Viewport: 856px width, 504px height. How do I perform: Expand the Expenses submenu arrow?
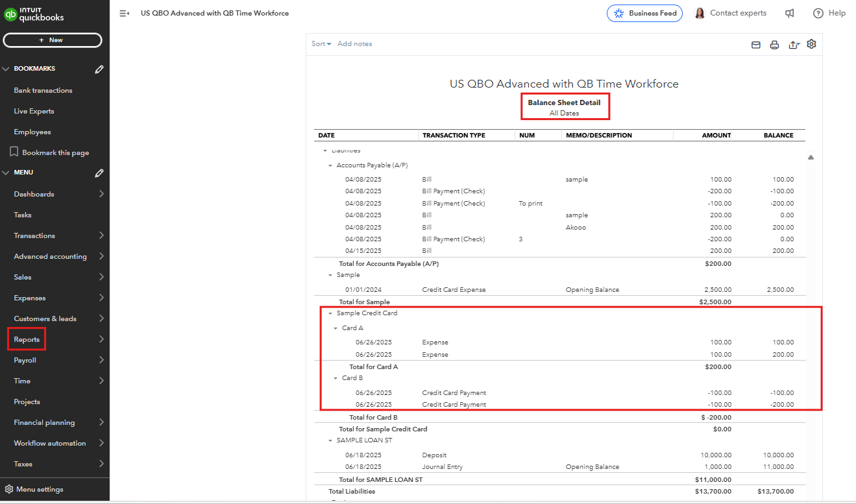pyautogui.click(x=101, y=298)
